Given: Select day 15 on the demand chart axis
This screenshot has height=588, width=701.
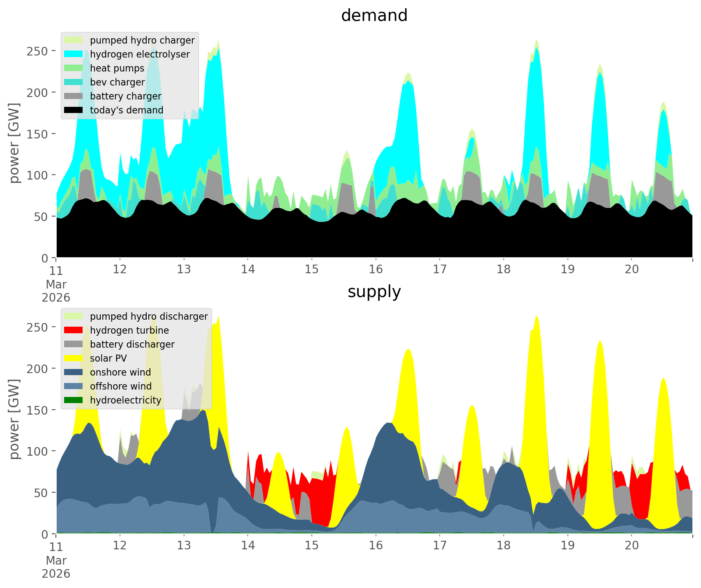Looking at the screenshot, I should tap(311, 270).
